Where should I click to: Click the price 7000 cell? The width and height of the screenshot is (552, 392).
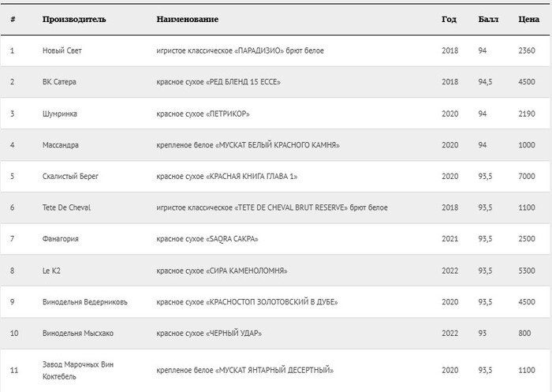528,176
